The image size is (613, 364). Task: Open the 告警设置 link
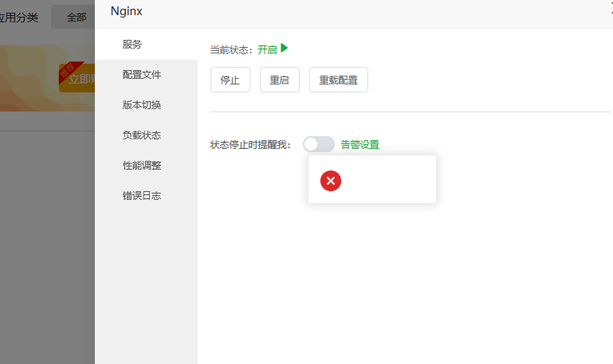[360, 145]
